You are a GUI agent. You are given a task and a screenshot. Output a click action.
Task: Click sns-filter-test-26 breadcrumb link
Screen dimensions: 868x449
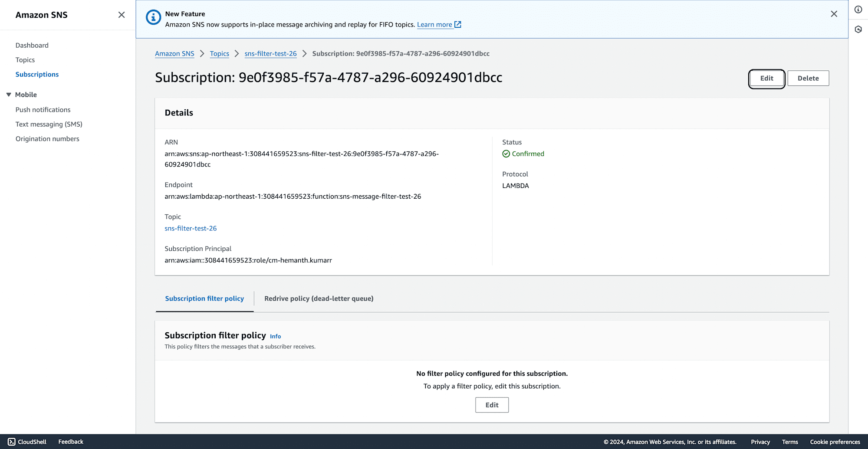pyautogui.click(x=270, y=53)
